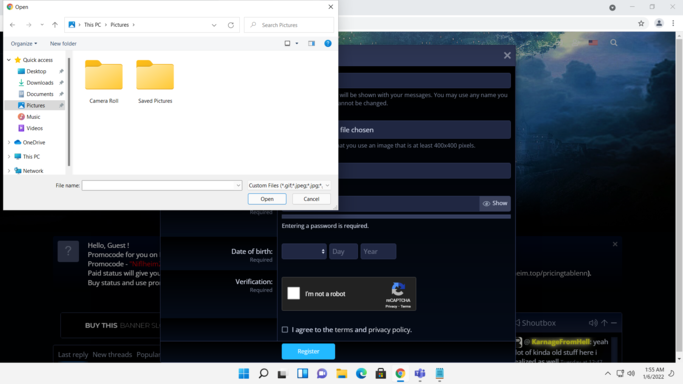Open taskbar Search
683x384 pixels.
tap(264, 373)
